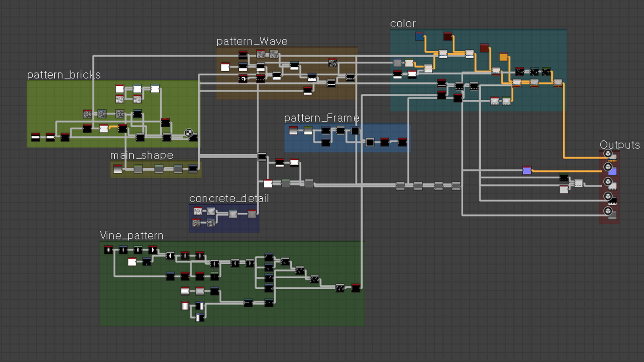
Task: Click the concrete_detail frame title
Action: coord(229,198)
